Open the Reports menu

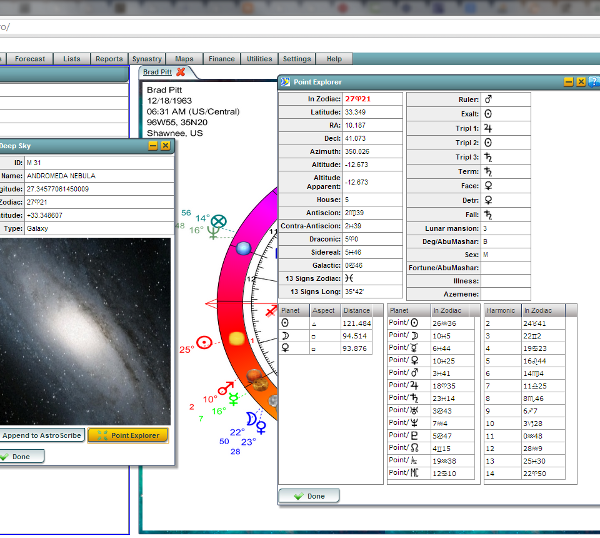point(109,59)
